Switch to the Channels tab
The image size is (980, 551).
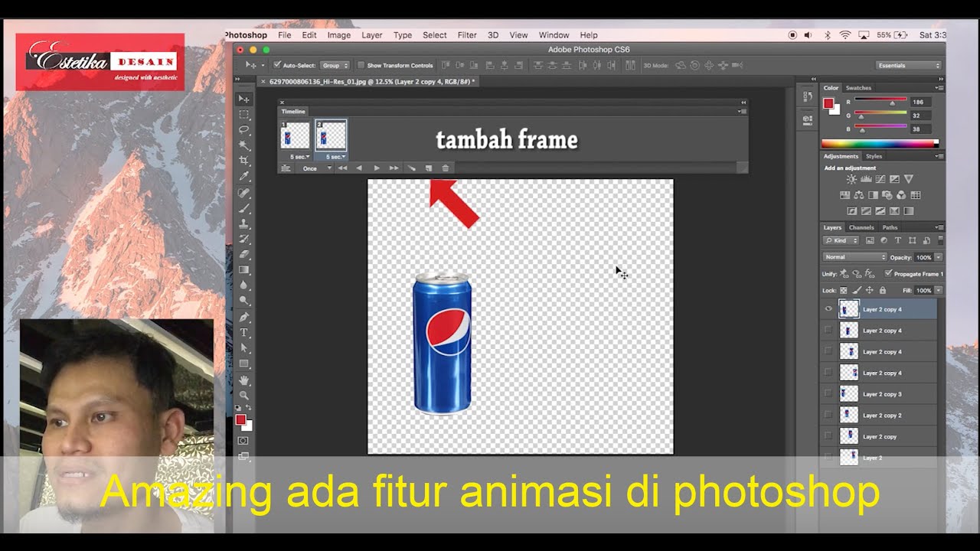(x=861, y=227)
